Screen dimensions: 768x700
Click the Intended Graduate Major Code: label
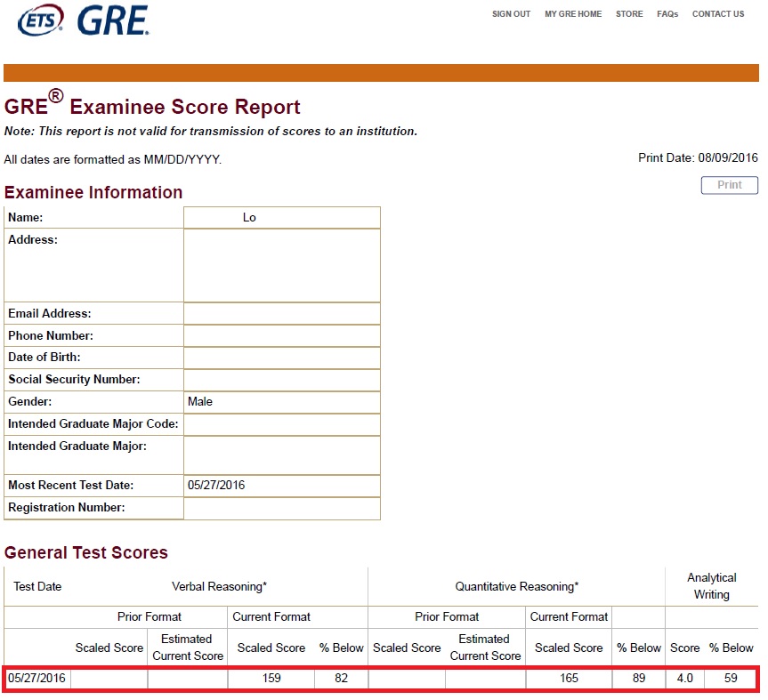pyautogui.click(x=93, y=423)
